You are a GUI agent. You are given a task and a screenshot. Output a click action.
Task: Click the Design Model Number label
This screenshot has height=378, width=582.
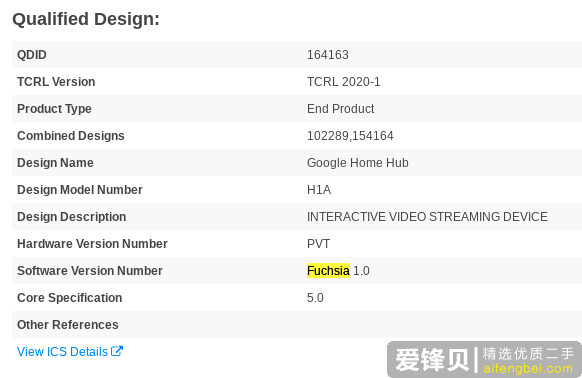[80, 190]
